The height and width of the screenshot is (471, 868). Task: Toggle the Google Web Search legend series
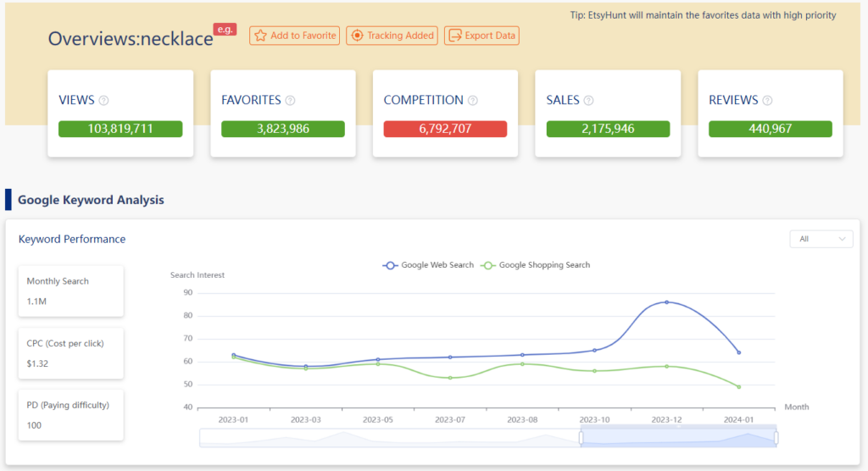428,265
